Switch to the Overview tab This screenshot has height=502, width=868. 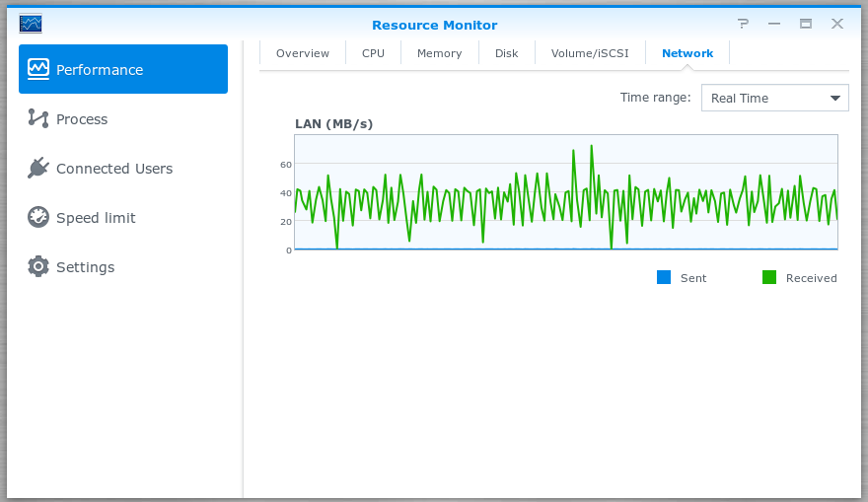(x=302, y=53)
